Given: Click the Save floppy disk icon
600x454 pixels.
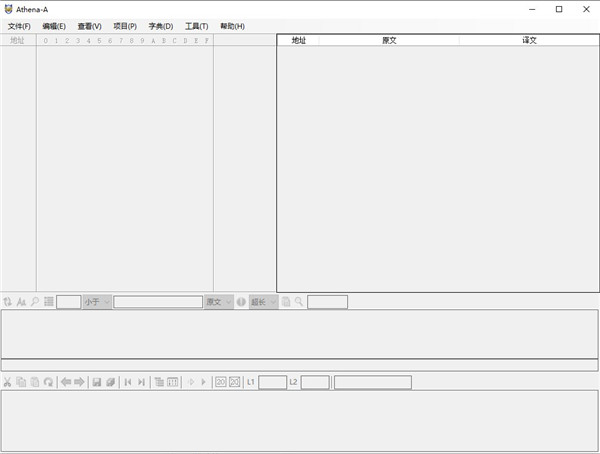Looking at the screenshot, I should (97, 382).
